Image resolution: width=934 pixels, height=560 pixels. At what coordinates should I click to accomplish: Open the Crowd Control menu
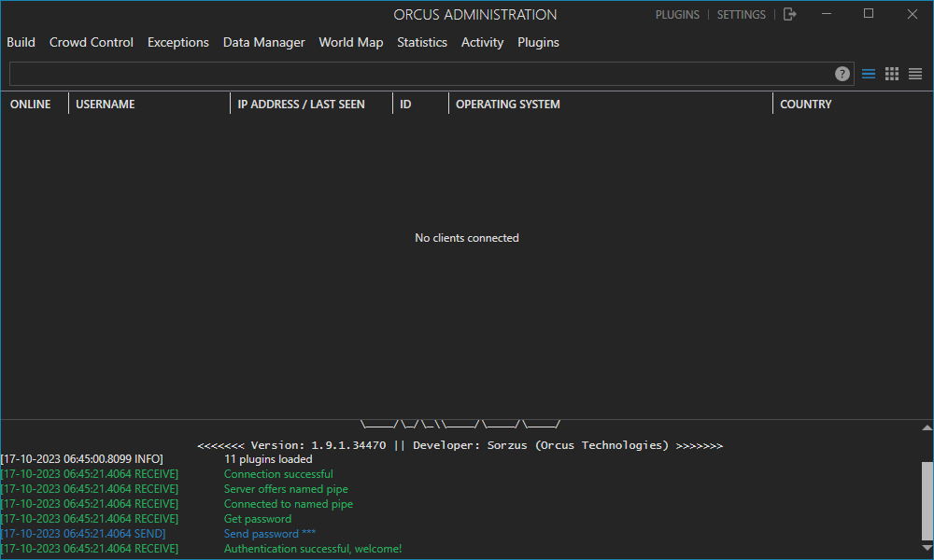click(92, 42)
